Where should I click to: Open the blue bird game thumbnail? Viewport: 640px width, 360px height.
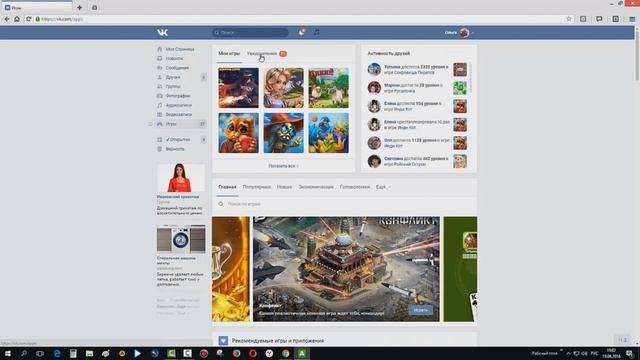(329, 133)
